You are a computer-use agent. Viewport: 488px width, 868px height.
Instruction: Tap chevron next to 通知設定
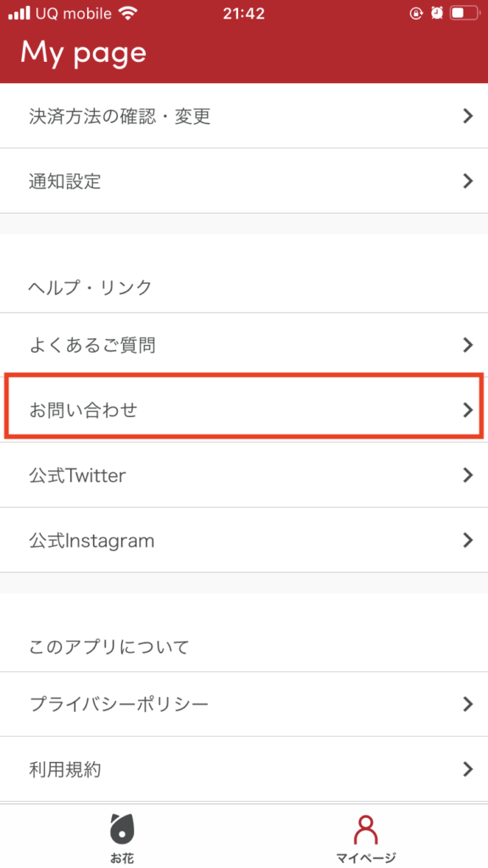(x=468, y=181)
